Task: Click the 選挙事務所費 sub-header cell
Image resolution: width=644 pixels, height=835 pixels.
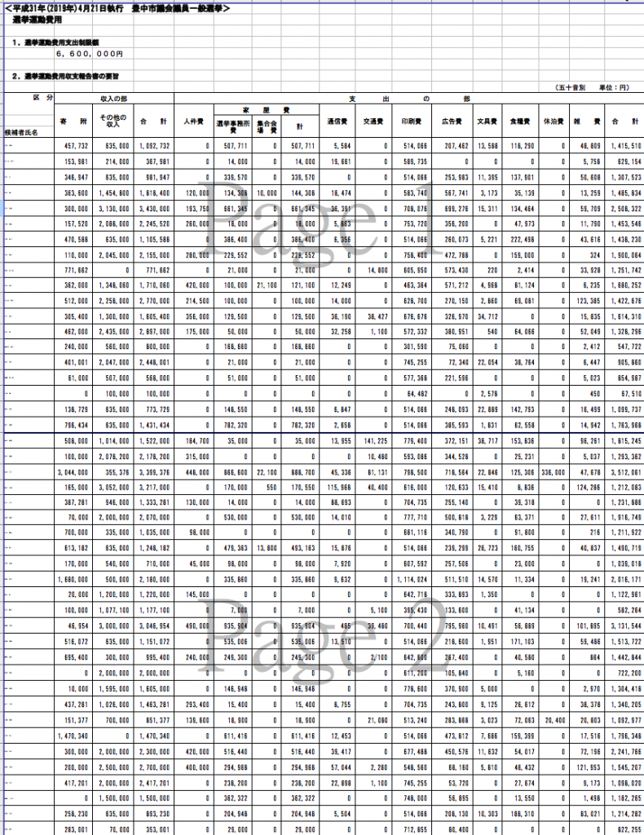Action: 234,127
